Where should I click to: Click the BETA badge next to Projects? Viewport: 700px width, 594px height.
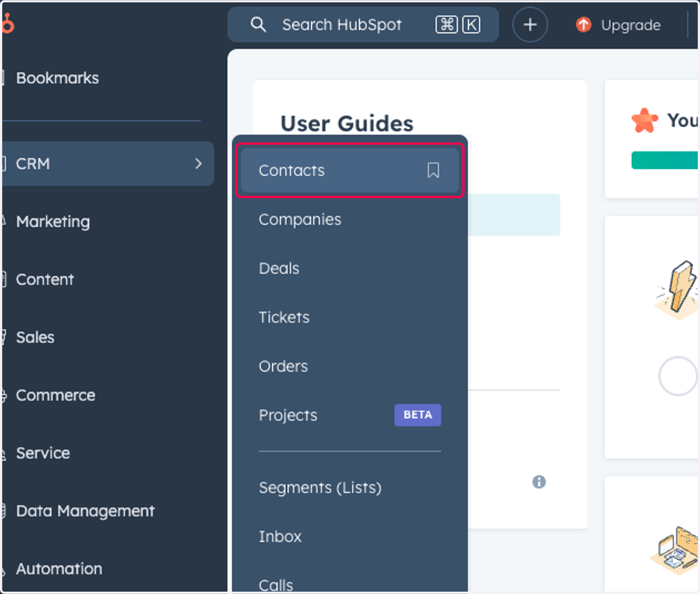(418, 415)
